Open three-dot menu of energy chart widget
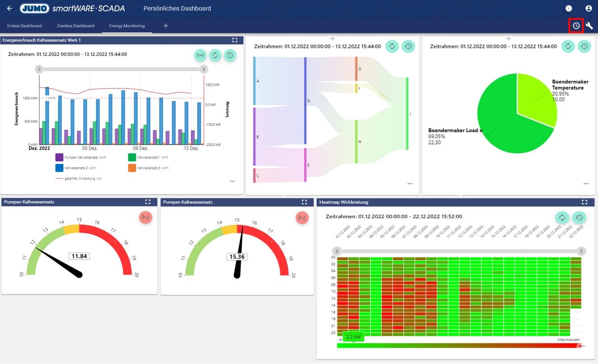Image resolution: width=598 pixels, height=364 pixels. point(232,181)
